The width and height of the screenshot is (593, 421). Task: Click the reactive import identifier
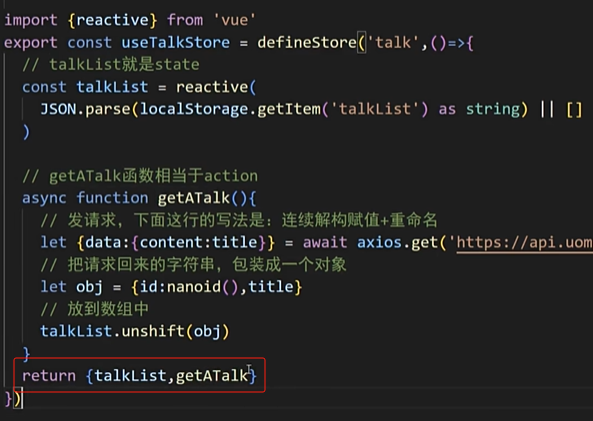click(x=112, y=20)
